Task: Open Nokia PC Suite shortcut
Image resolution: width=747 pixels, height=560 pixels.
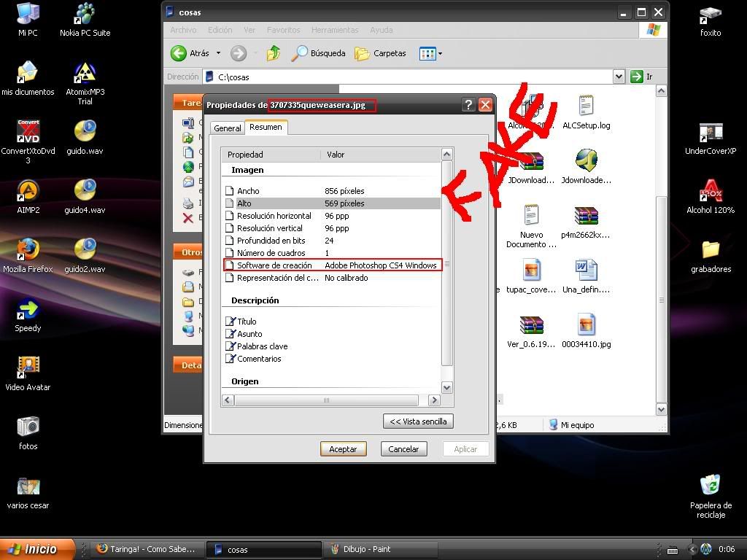Action: [x=85, y=19]
